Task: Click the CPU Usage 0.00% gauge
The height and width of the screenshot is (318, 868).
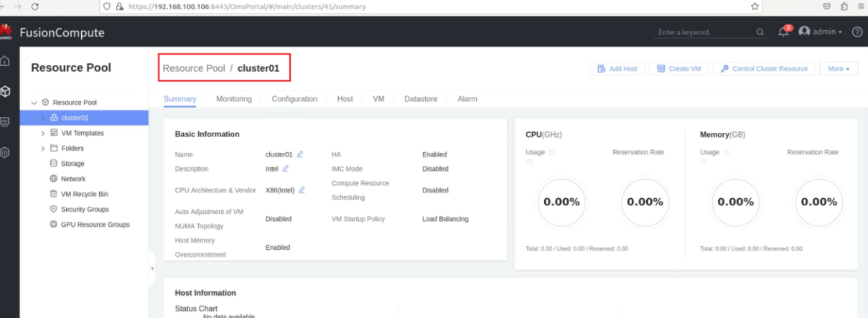Action: pos(561,202)
